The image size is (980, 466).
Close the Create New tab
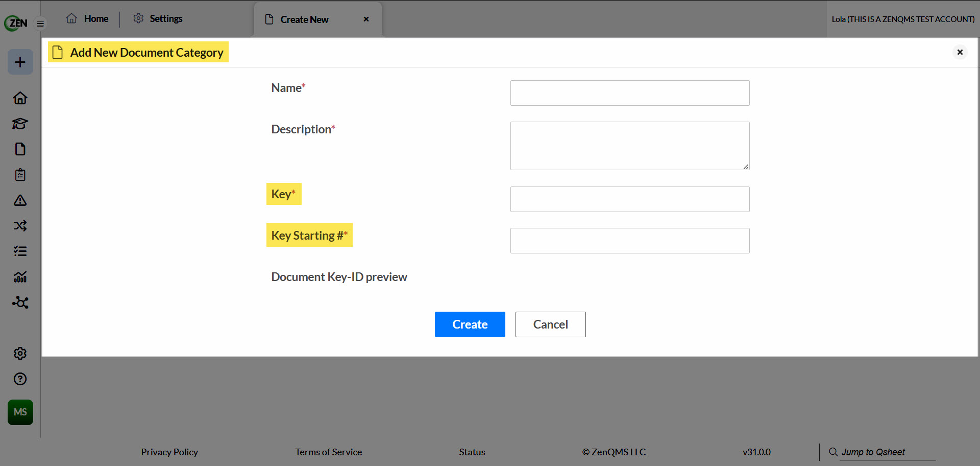(366, 19)
